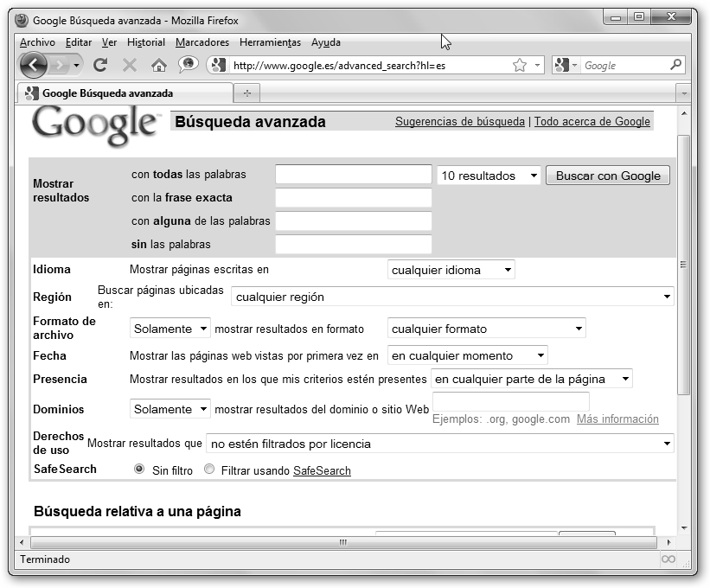Open the Marcadores menu
Viewport: 710px width, 588px height.
coord(202,42)
